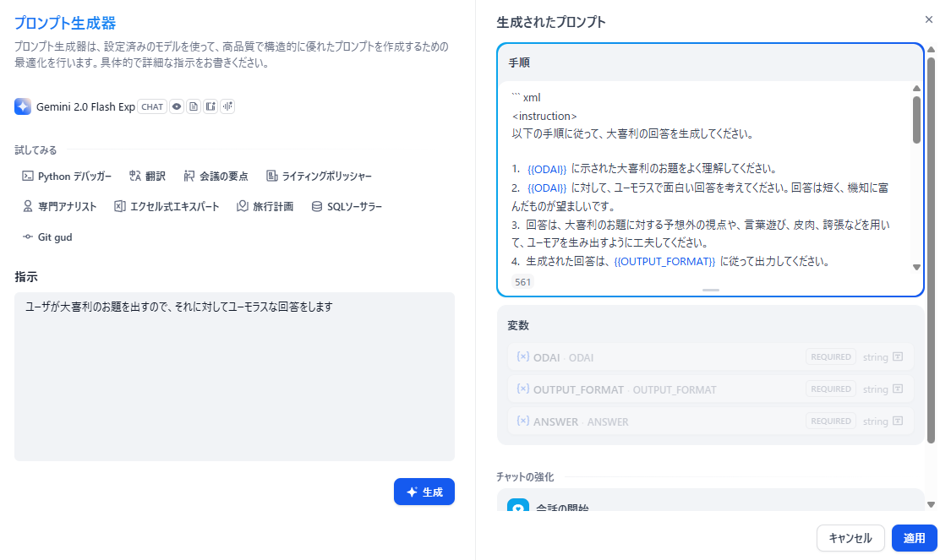Select the Python デバッガー template
951x560 pixels.
(x=66, y=177)
